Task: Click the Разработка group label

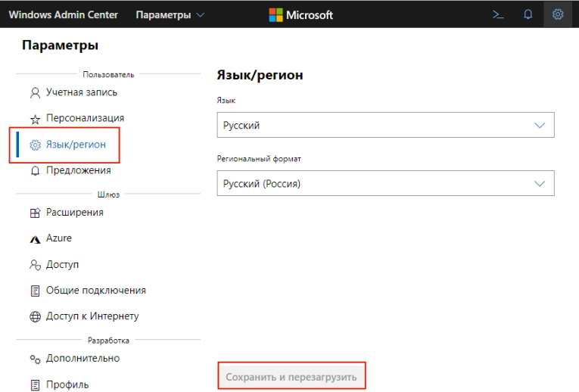Action: [x=108, y=340]
